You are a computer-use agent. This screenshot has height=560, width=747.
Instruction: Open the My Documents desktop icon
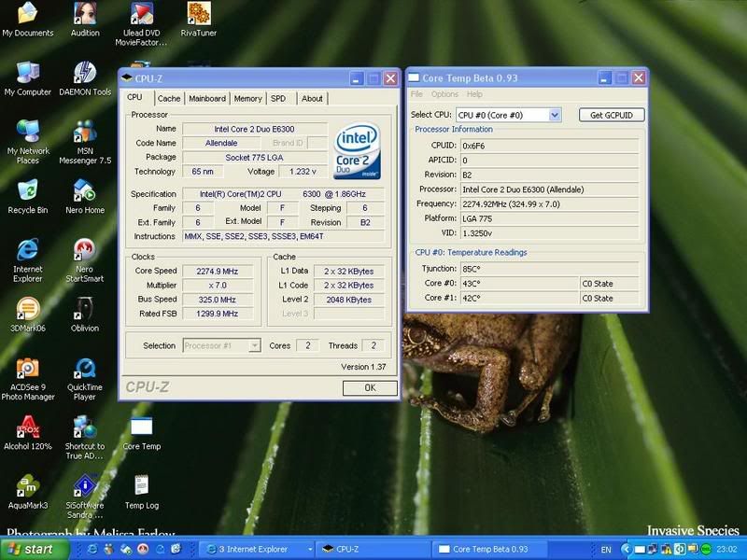pos(28,19)
